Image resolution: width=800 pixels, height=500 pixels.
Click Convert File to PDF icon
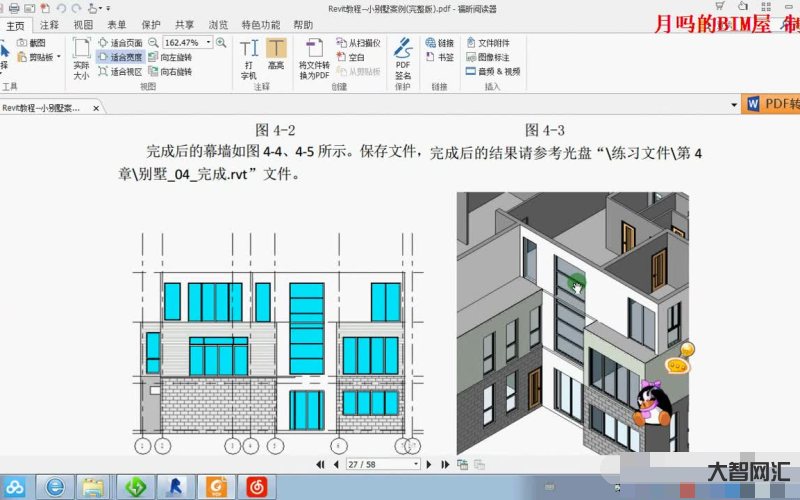(314, 58)
